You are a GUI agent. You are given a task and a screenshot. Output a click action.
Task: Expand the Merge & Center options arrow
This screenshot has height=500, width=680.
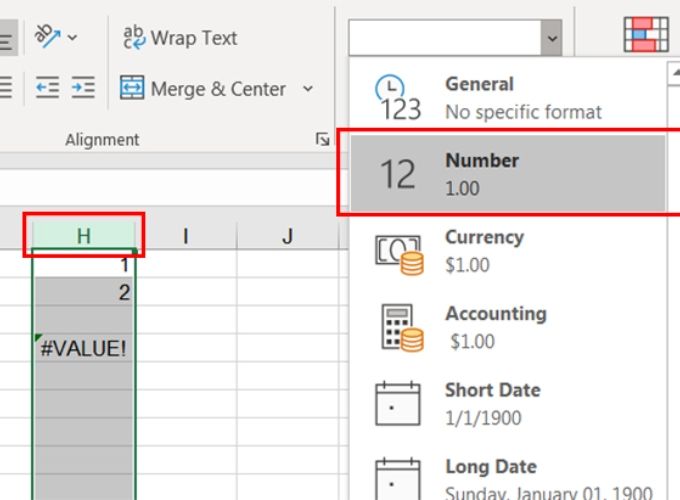point(308,89)
